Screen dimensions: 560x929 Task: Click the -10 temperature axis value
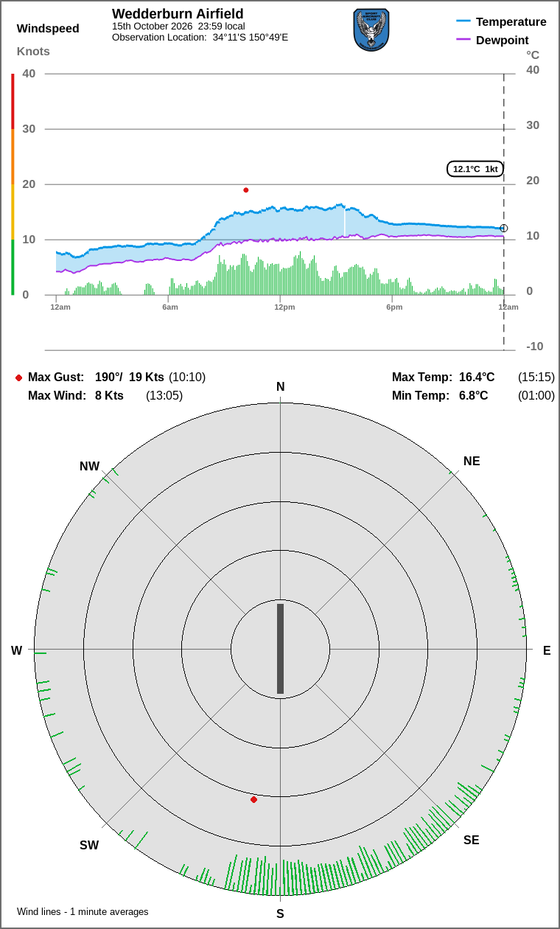(x=535, y=347)
